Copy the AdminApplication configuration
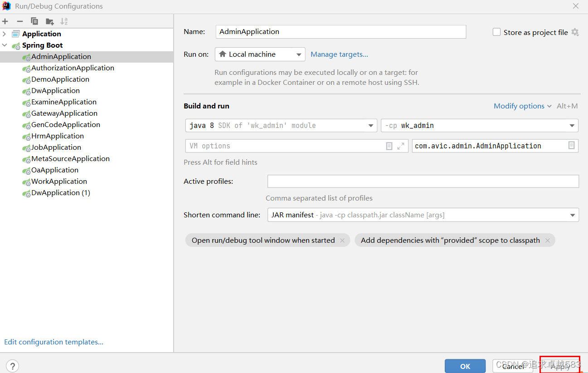This screenshot has height=373, width=588. pyautogui.click(x=34, y=21)
